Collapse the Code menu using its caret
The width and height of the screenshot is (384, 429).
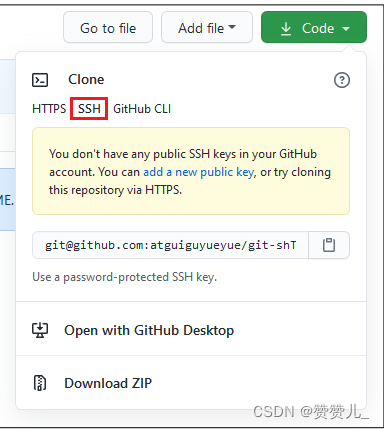pyautogui.click(x=346, y=29)
